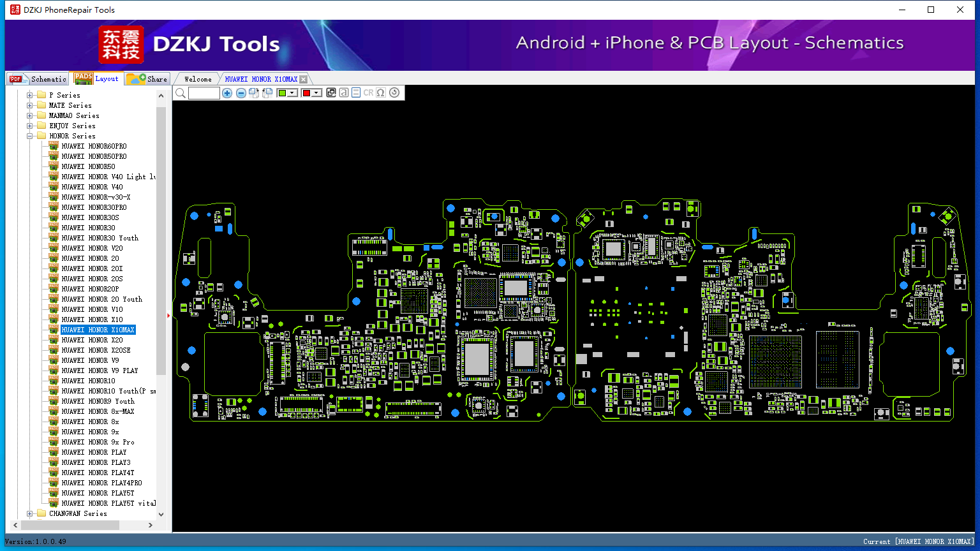The height and width of the screenshot is (551, 980).
Task: Select the CHANGWAN Series folder label
Action: pyautogui.click(x=78, y=513)
